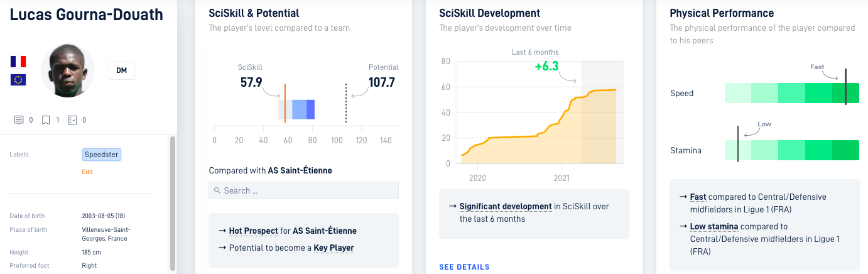Click the Key Player link
The image size is (868, 274).
pyautogui.click(x=334, y=248)
